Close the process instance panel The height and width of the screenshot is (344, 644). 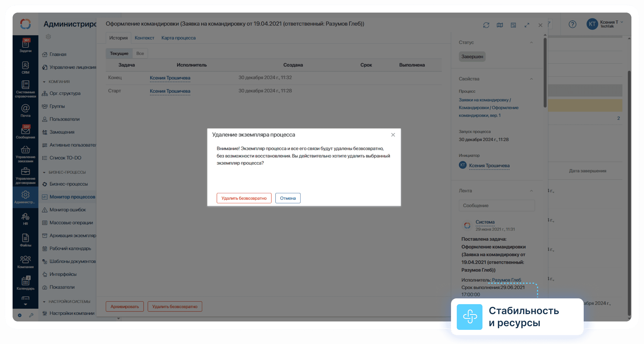pos(540,25)
